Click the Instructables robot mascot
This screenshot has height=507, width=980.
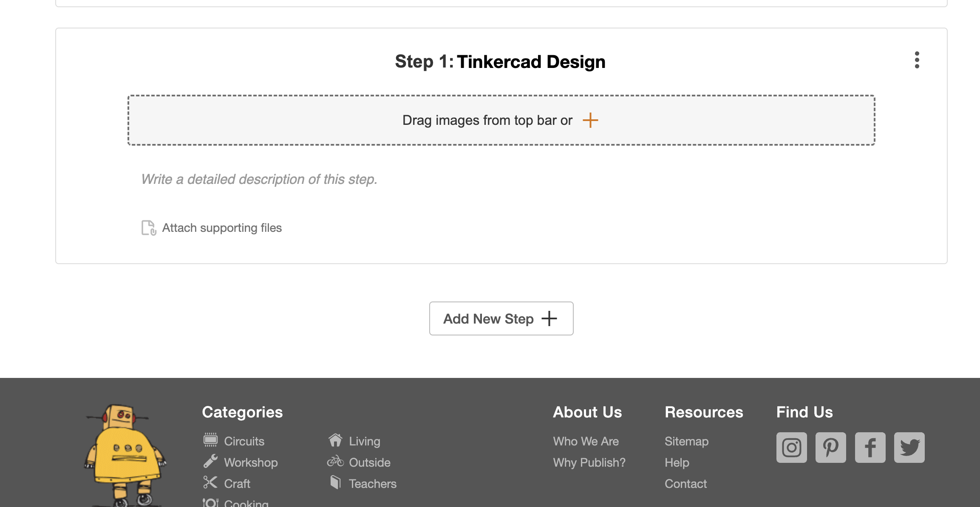tap(124, 455)
